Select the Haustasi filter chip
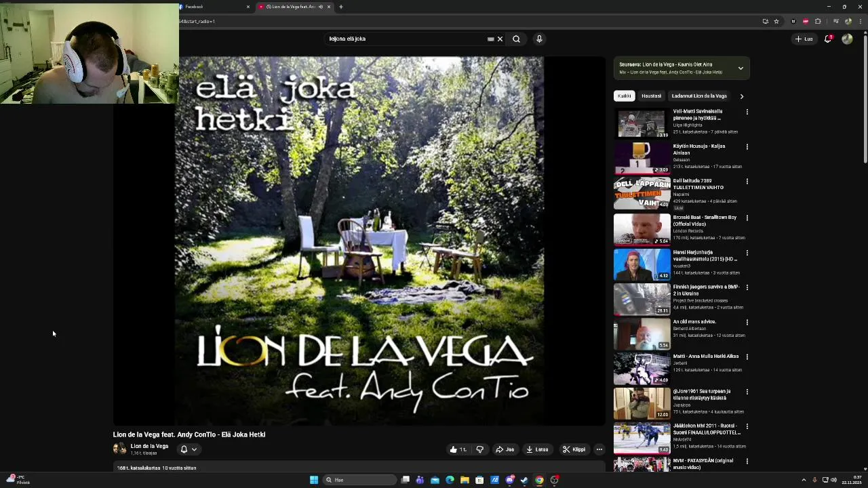This screenshot has width=868, height=488. [x=651, y=96]
